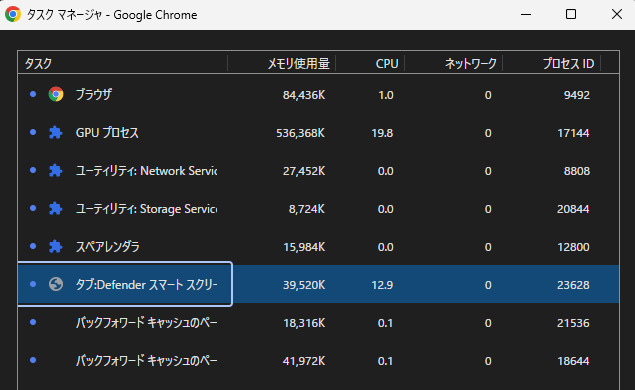Close the タスク マネージャ window
This screenshot has width=635, height=390.
click(x=616, y=15)
